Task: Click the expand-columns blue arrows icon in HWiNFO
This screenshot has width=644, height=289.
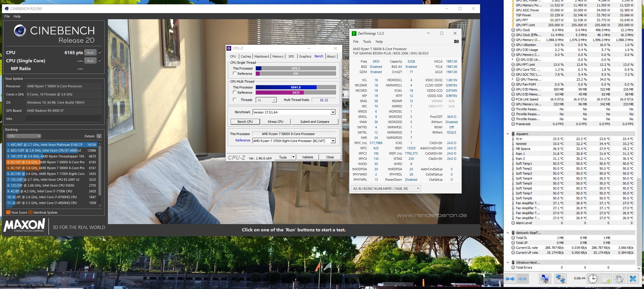Action: 510,279
